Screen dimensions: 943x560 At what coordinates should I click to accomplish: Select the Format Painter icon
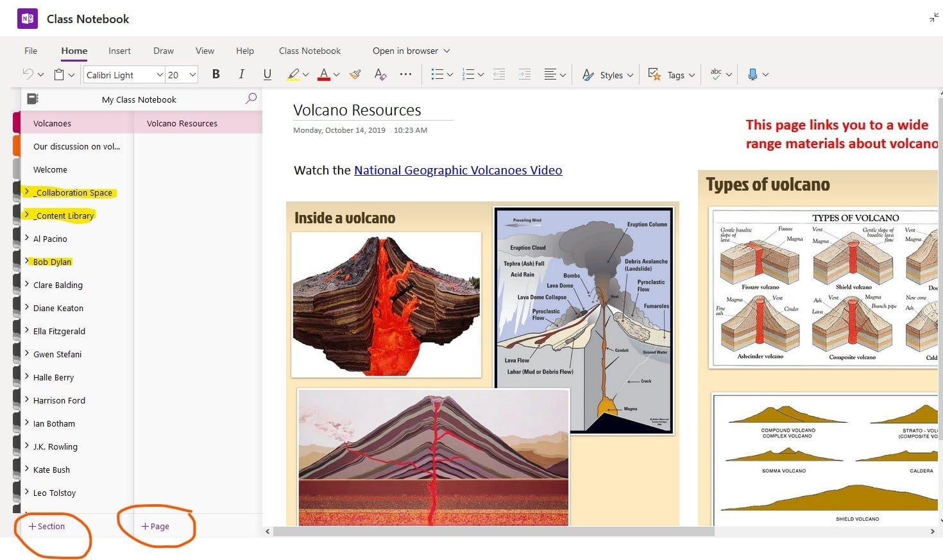coord(355,74)
